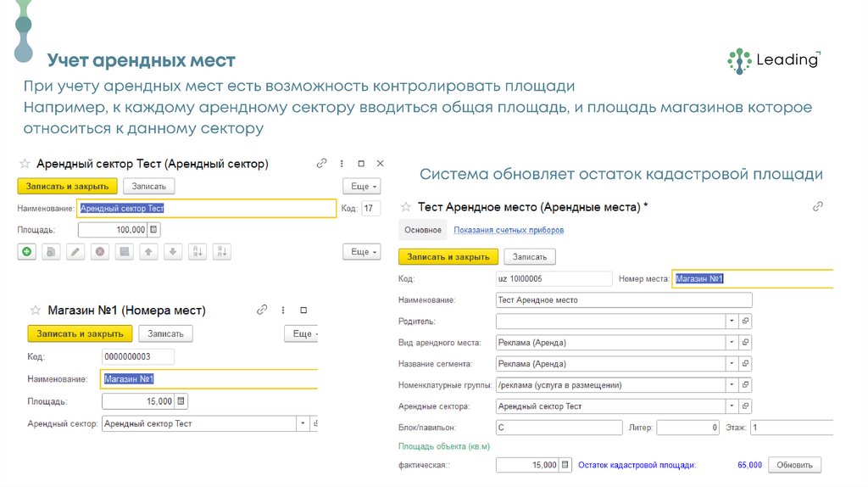Screen dimensions: 868x487
Task: Expand the Родитель dropdown list
Action: (732, 321)
